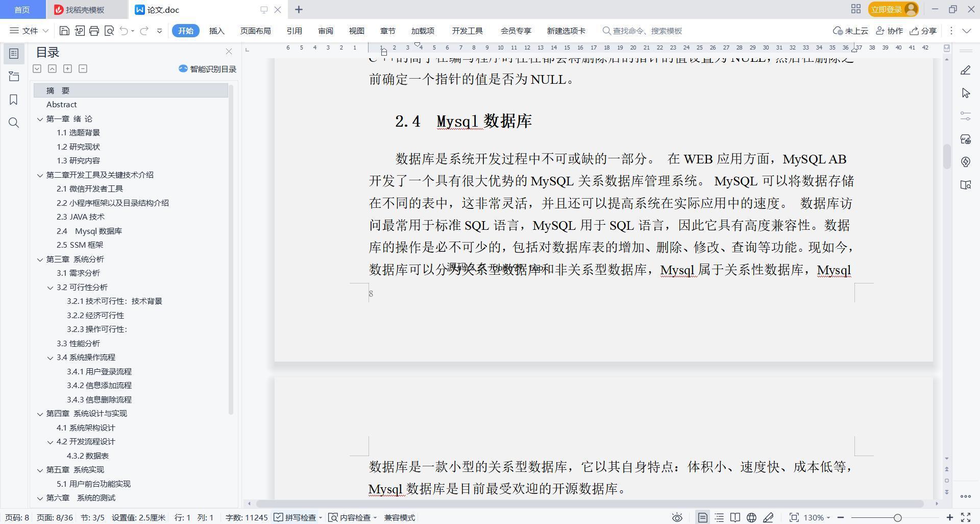Open the bookmark sidebar icon
Viewport: 980px width, 524px height.
click(x=14, y=100)
